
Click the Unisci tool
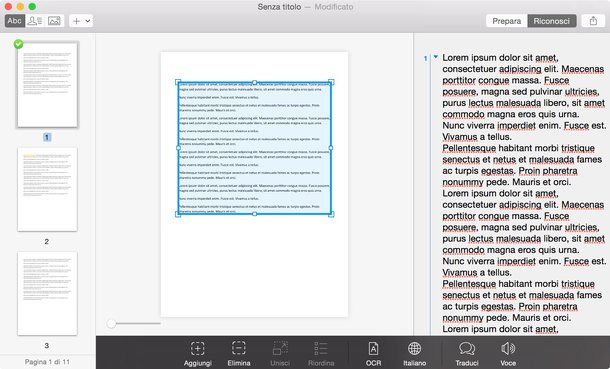[280, 354]
